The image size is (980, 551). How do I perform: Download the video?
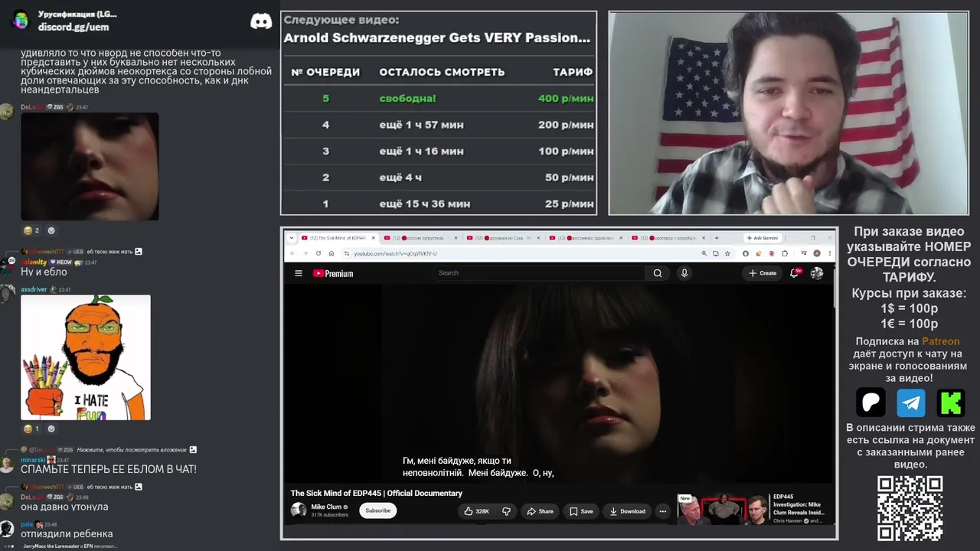pyautogui.click(x=627, y=511)
